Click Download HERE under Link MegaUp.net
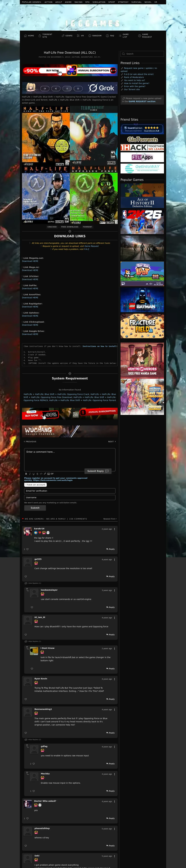The image size is (186, 868). coord(30,261)
